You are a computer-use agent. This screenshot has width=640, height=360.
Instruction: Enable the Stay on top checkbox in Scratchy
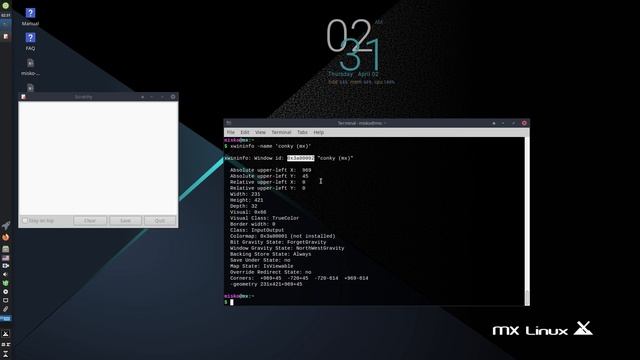pyautogui.click(x=25, y=220)
